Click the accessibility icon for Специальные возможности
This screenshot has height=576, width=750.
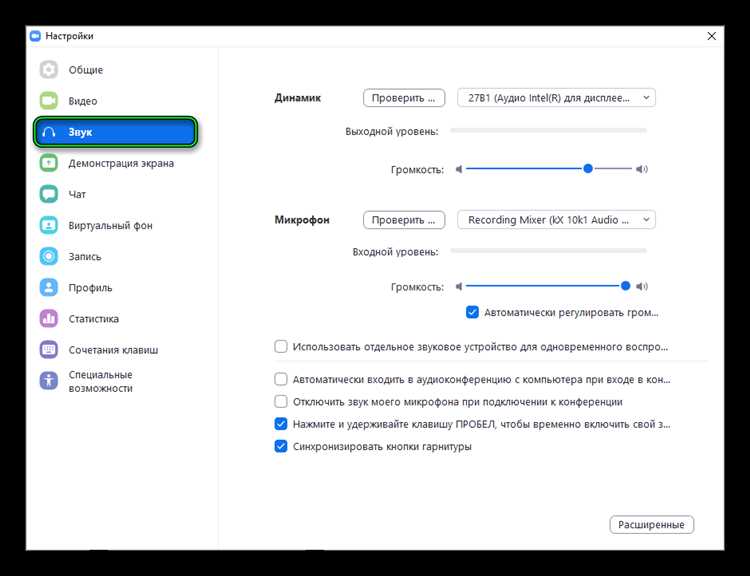pos(49,381)
